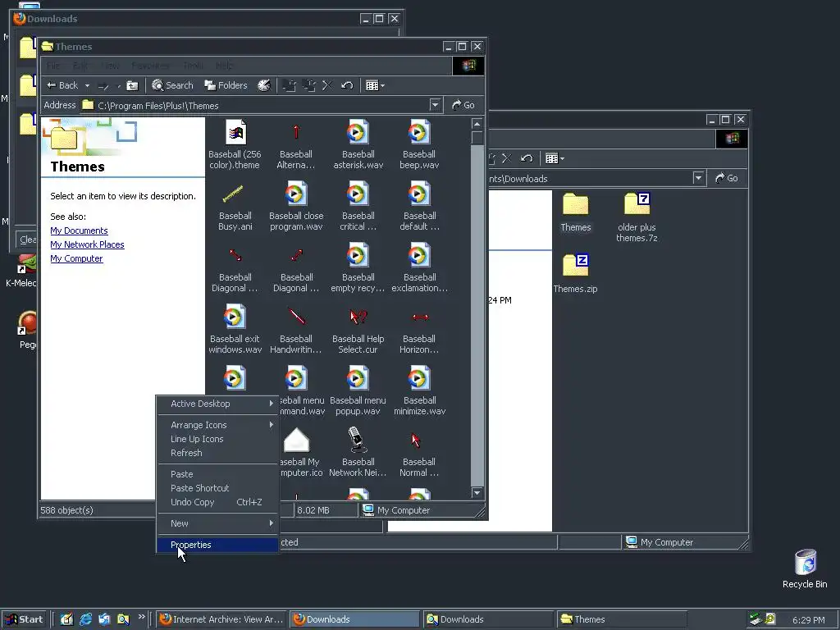Select the Baseball close program.wav file
Image resolution: width=840 pixels, height=630 pixels.
pyautogui.click(x=296, y=206)
